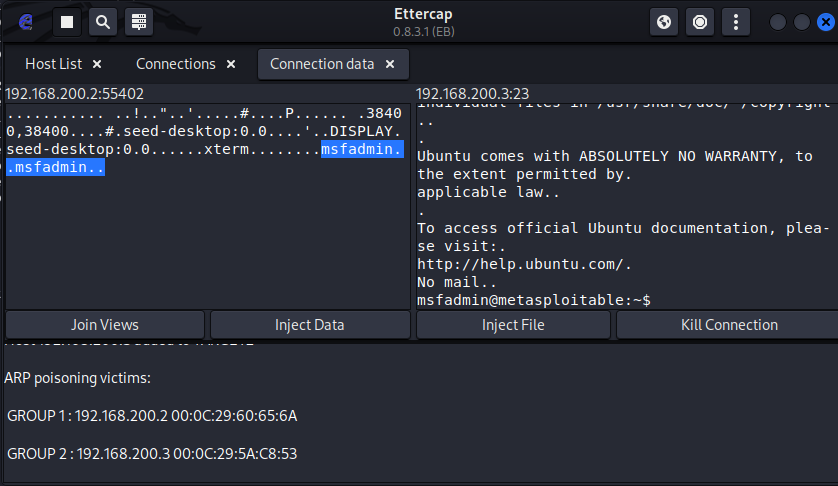Select the Connection data tab

[322, 64]
